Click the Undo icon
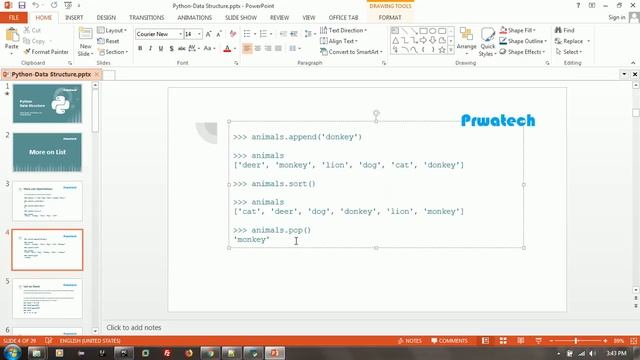Viewport: 640px width, 360px height. point(36,5)
